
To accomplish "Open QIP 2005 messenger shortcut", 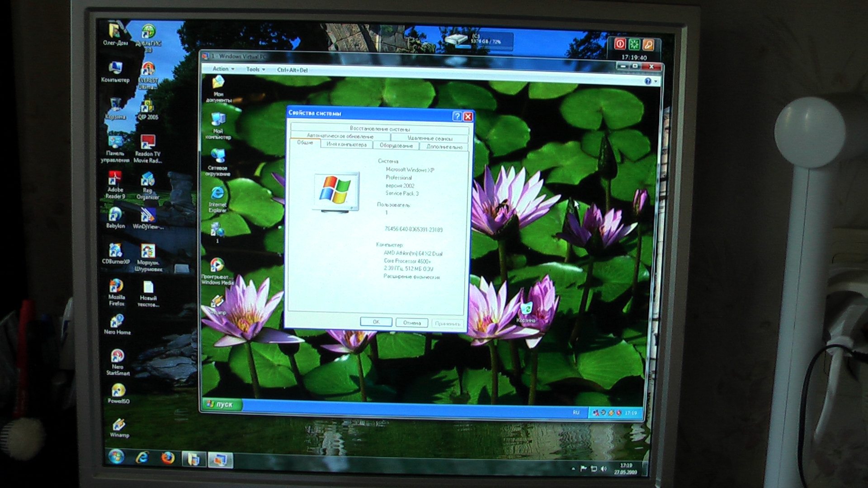I will point(148,109).
